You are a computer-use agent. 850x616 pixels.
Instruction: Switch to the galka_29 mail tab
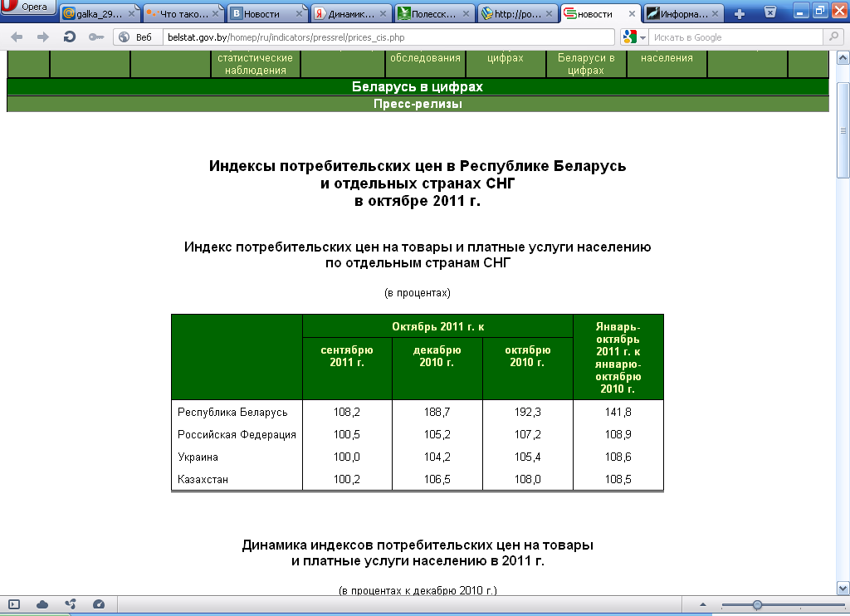click(x=98, y=13)
